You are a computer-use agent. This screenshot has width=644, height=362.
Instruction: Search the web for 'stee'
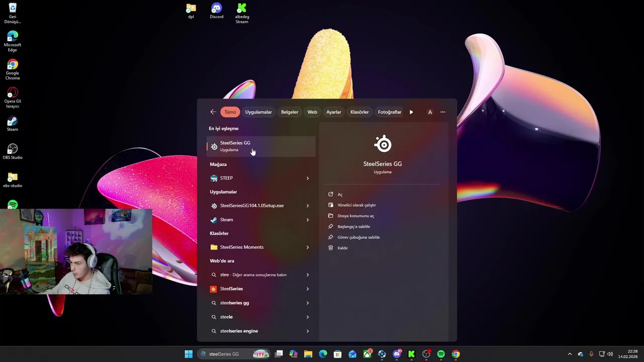(x=255, y=275)
